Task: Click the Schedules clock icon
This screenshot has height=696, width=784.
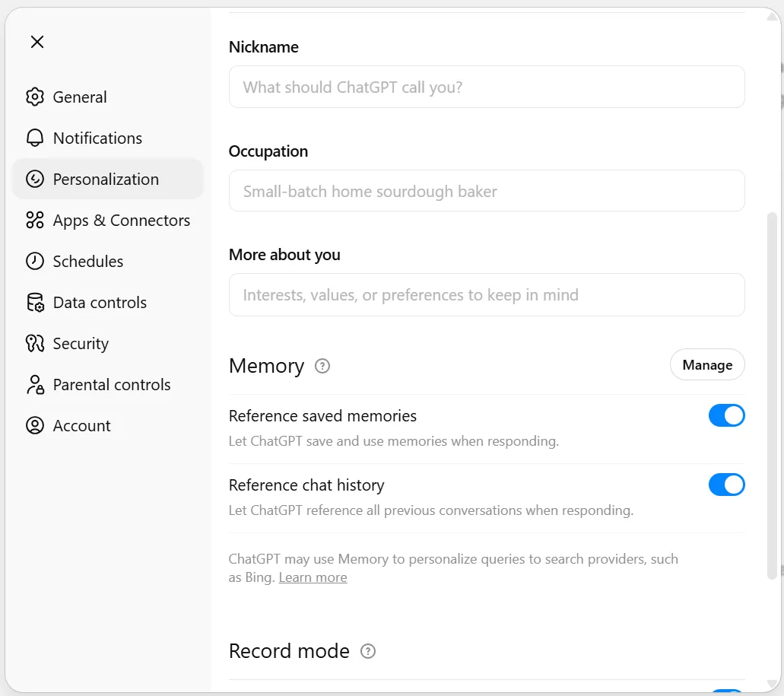Action: 35,262
